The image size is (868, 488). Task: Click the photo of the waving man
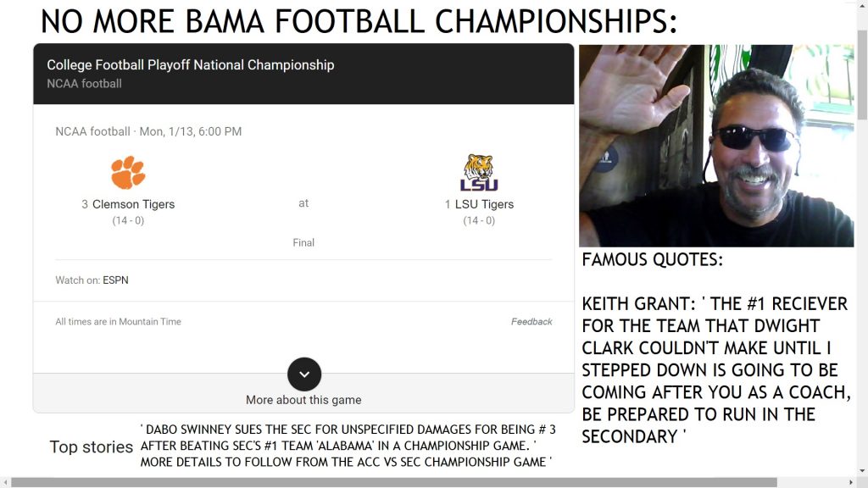[x=716, y=146]
